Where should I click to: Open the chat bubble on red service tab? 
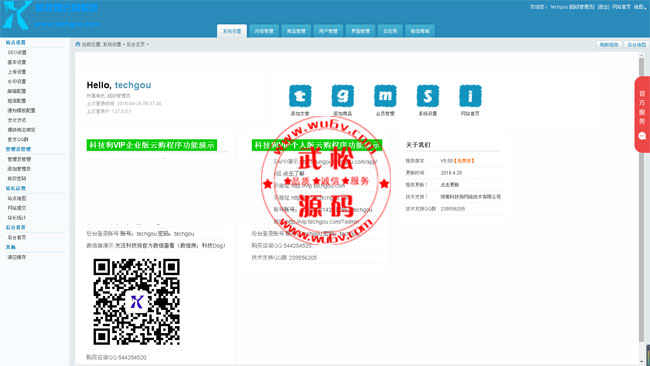click(x=642, y=136)
